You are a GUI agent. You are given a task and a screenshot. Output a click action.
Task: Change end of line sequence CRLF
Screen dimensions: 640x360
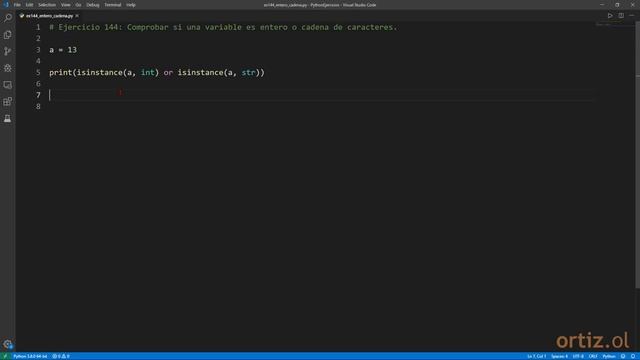pos(593,356)
